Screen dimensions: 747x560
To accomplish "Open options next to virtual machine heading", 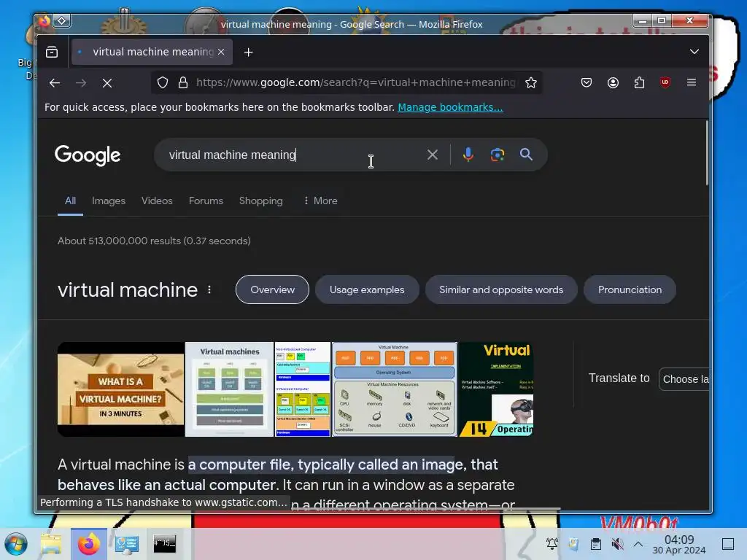I will click(209, 289).
